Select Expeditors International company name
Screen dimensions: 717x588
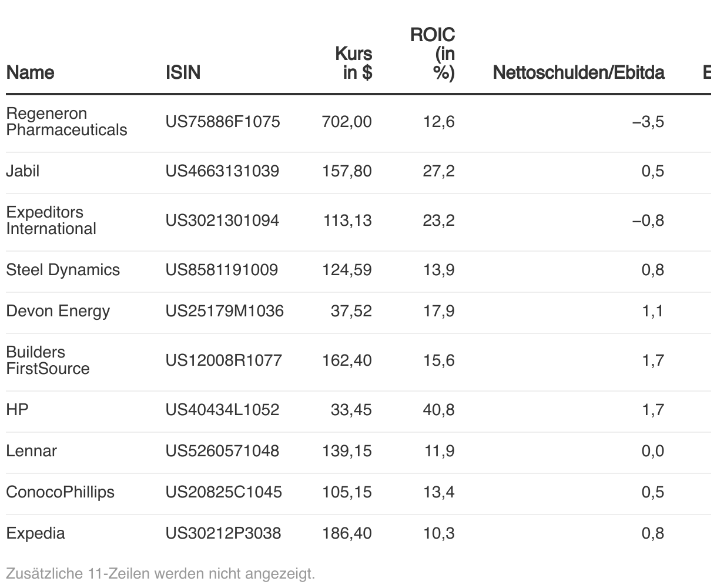[x=51, y=220]
